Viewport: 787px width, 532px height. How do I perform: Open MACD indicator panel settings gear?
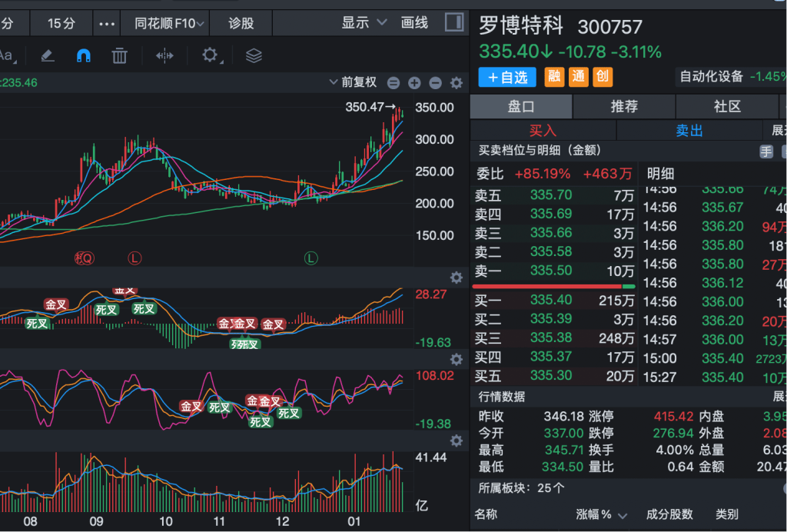456,278
